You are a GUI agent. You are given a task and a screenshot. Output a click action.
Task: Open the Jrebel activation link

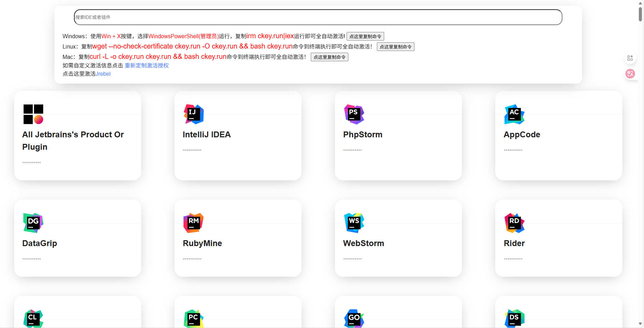click(x=103, y=74)
